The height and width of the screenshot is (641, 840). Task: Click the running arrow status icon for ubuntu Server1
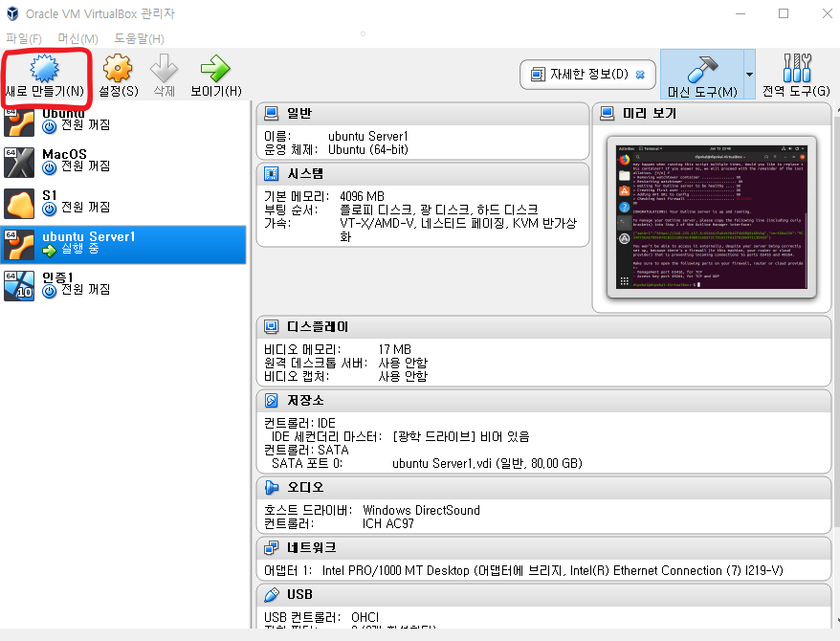pyautogui.click(x=50, y=250)
